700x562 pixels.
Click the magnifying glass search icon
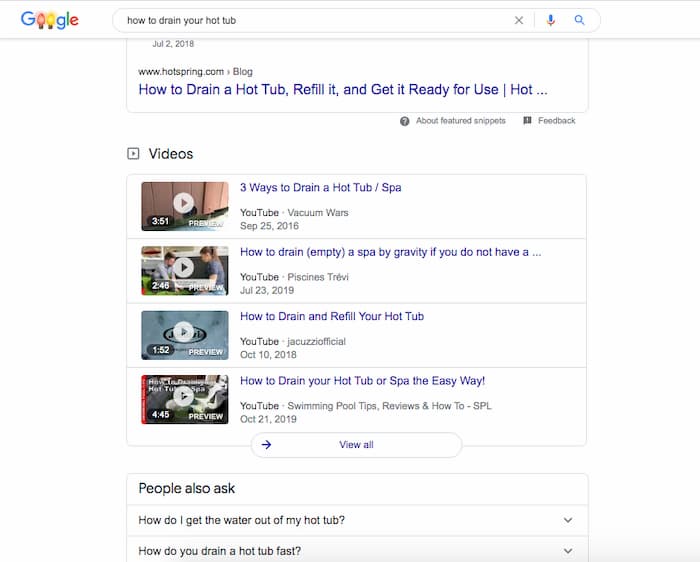click(579, 20)
